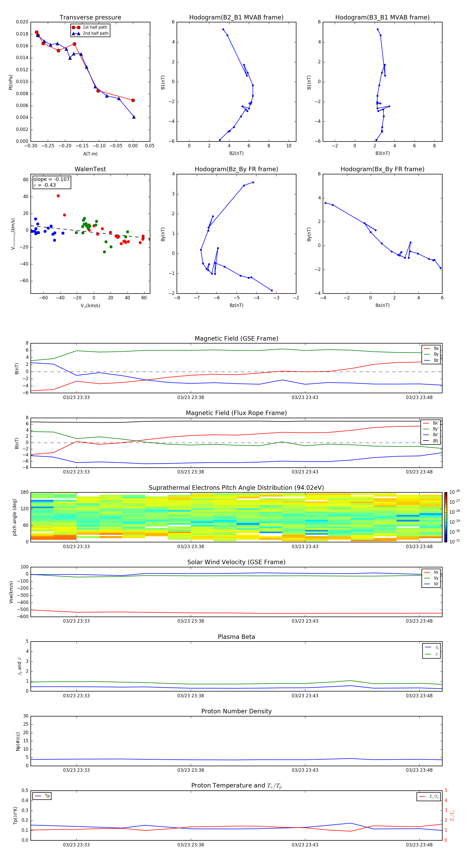Click 'A(T·m)' x-axis label
473x868 pixels.
coord(90,154)
